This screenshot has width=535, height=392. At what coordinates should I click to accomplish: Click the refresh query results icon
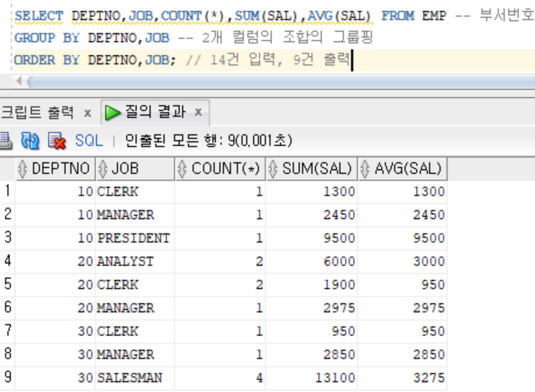pyautogui.click(x=30, y=140)
